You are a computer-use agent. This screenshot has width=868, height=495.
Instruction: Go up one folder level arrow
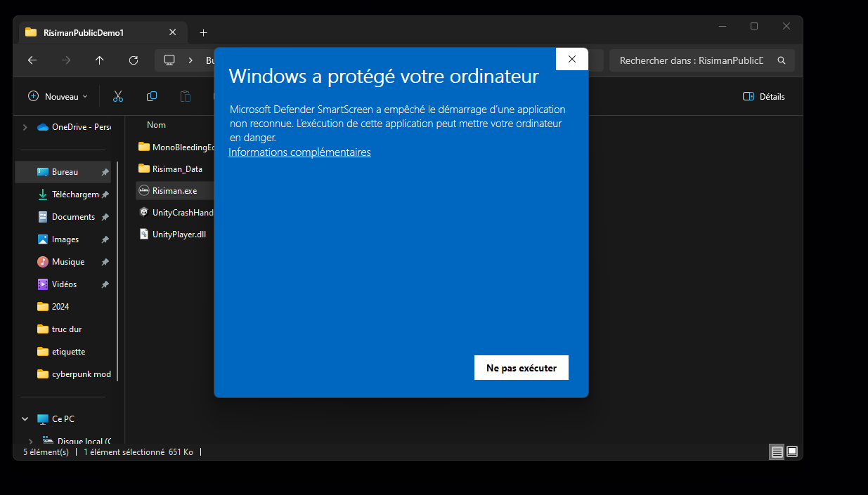pos(100,60)
